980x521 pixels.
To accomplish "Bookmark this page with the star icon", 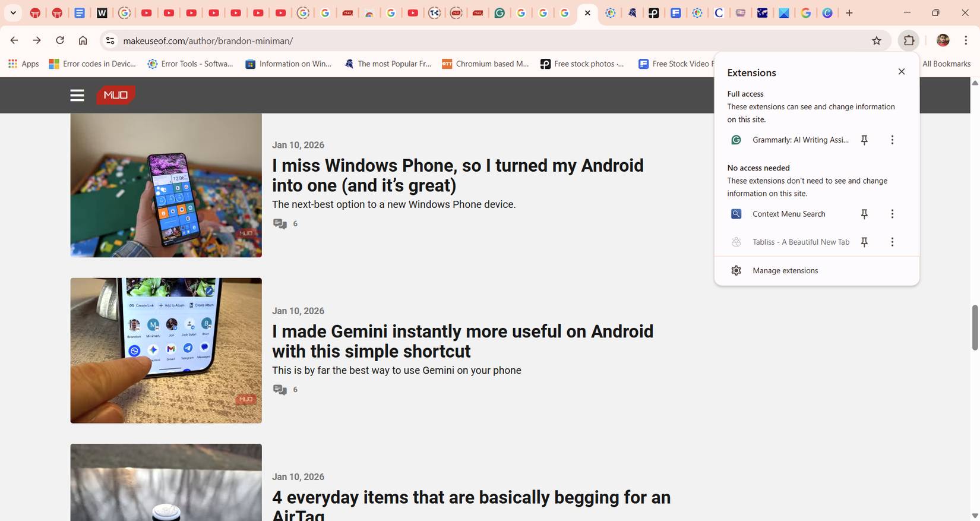I will (876, 40).
